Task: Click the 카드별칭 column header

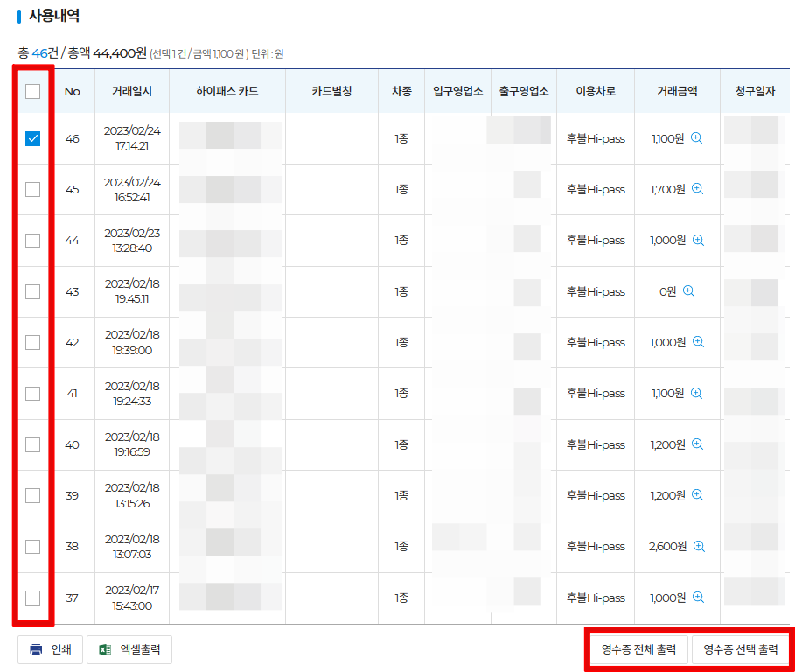Action: click(x=331, y=91)
